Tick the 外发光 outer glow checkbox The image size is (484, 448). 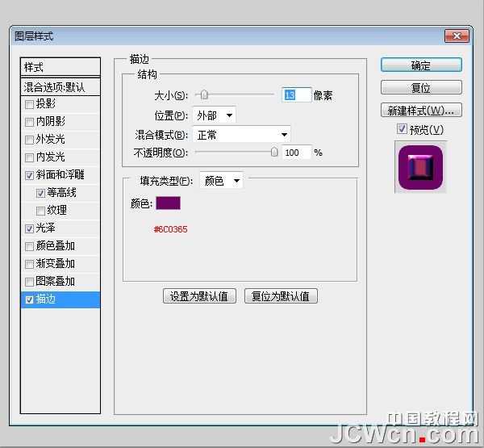click(x=29, y=140)
